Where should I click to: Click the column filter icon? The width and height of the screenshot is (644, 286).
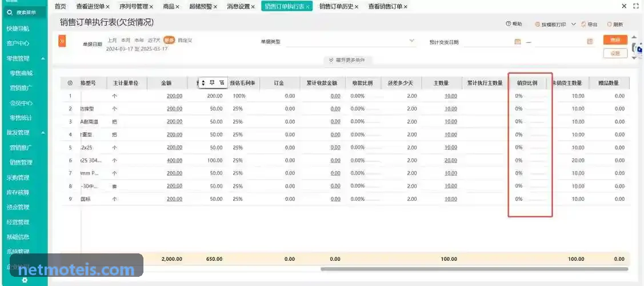pos(222,82)
